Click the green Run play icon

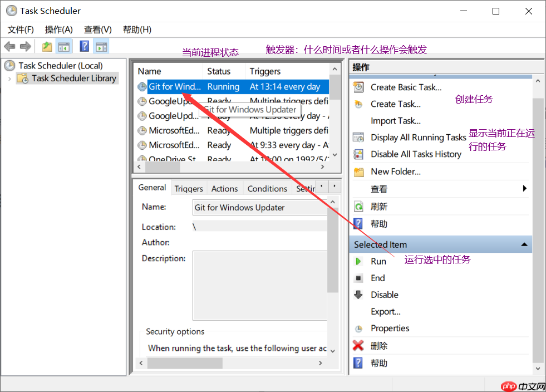click(358, 261)
